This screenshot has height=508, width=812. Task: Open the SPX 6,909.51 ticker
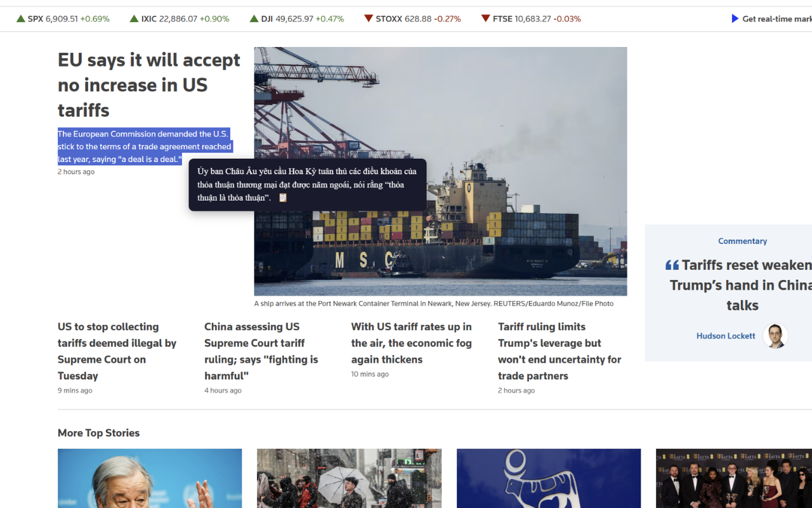coord(63,19)
